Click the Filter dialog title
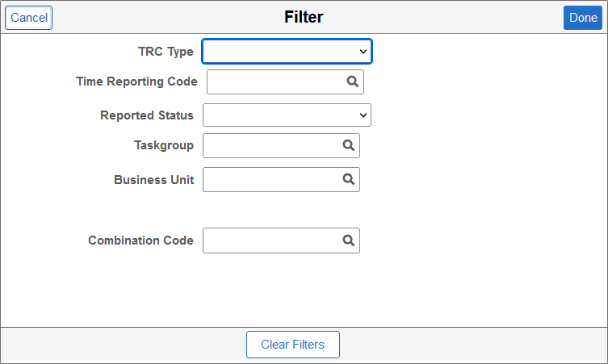The height and width of the screenshot is (364, 608). (304, 17)
